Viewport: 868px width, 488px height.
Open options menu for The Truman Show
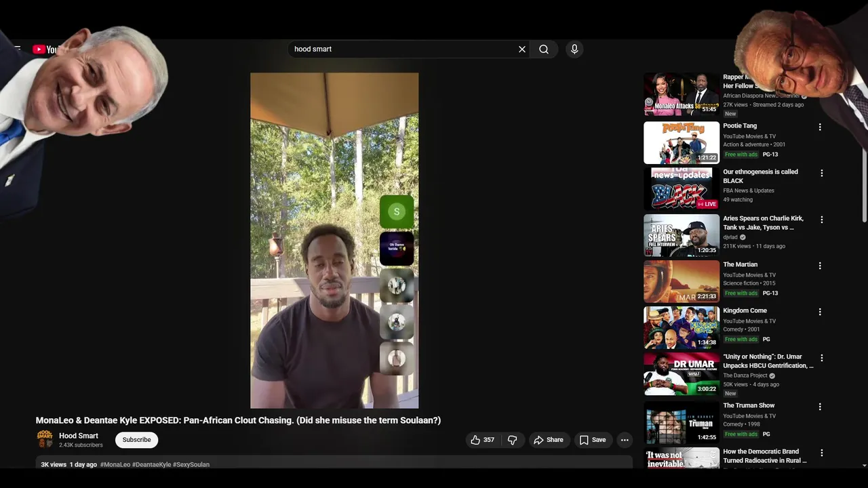[x=820, y=407]
